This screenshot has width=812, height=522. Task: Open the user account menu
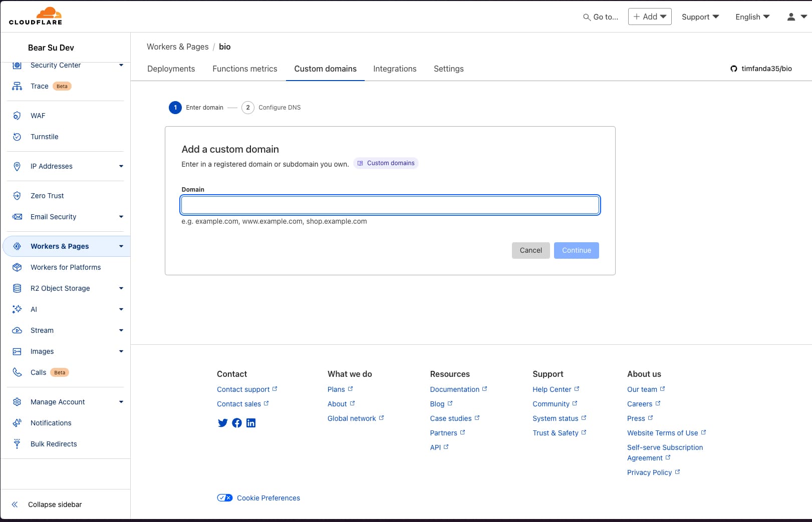(x=797, y=17)
